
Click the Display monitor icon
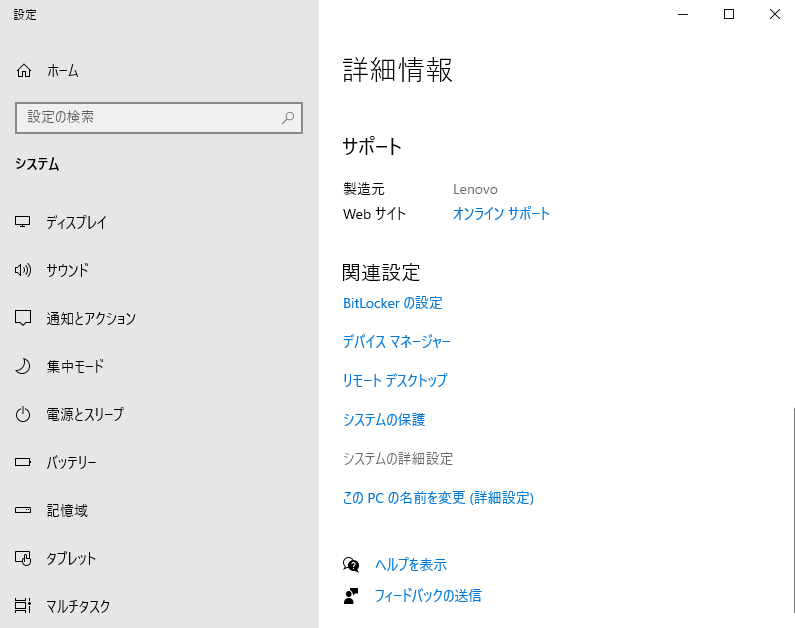coord(23,222)
